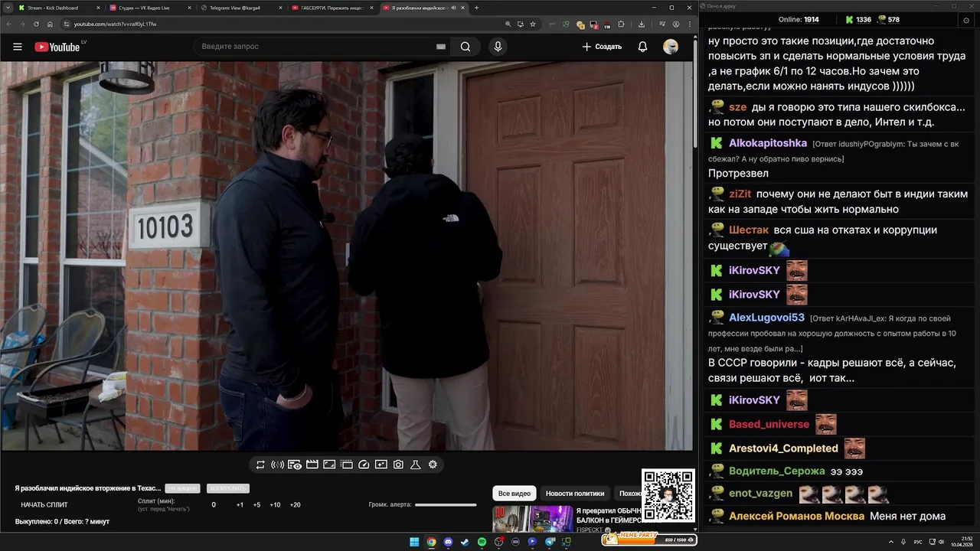Click the broadcast signal icon in toolbar
This screenshot has height=551, width=980.
277,465
